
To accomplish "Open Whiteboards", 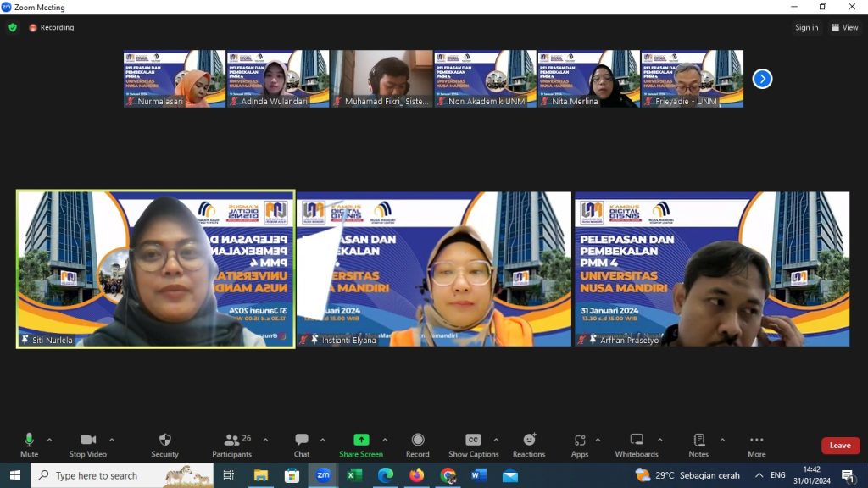I will (x=637, y=446).
